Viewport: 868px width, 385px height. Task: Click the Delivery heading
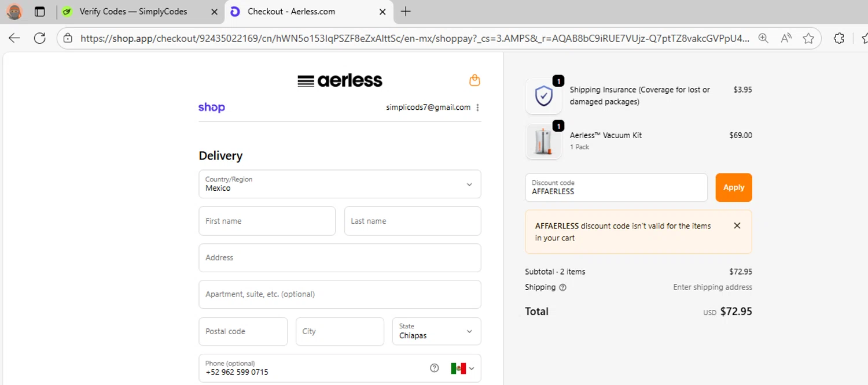click(220, 156)
